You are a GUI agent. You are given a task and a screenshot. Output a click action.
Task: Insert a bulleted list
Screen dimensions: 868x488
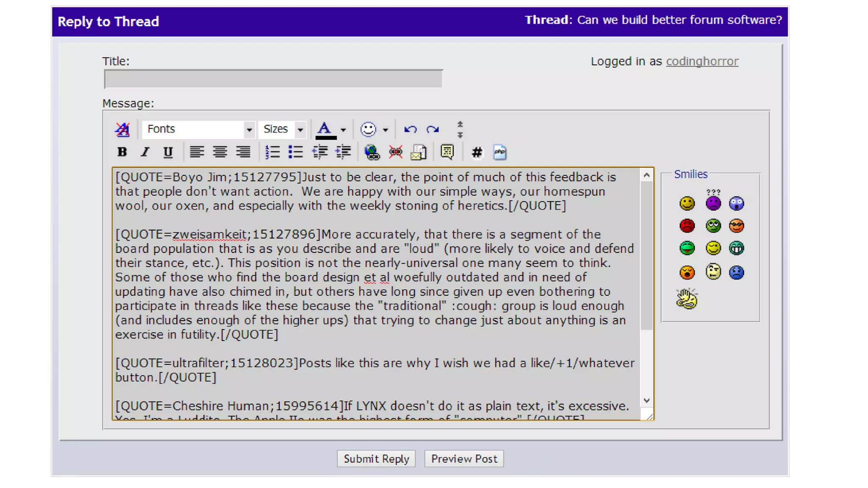295,152
